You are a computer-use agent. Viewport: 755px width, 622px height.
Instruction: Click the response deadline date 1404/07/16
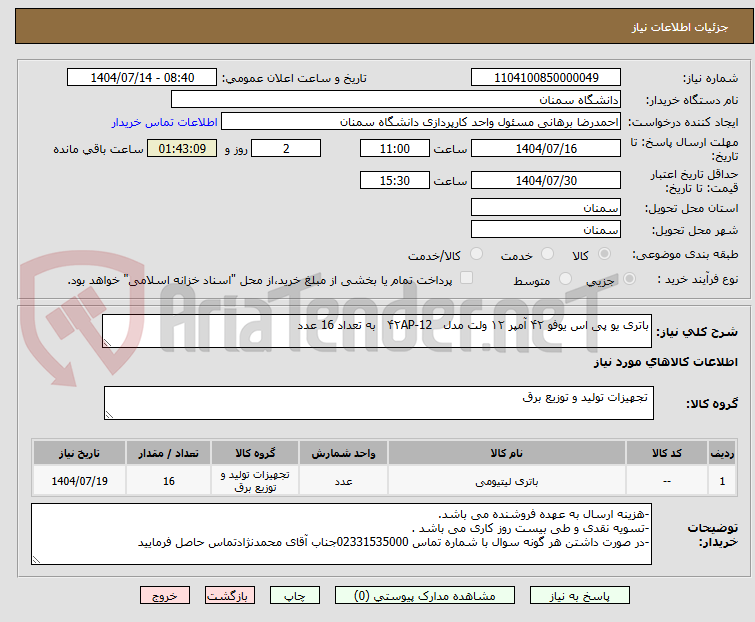(x=546, y=148)
